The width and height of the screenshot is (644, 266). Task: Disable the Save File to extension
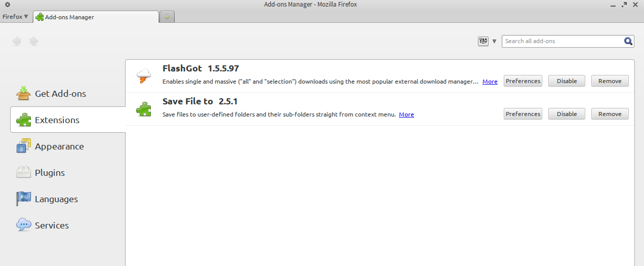point(567,114)
